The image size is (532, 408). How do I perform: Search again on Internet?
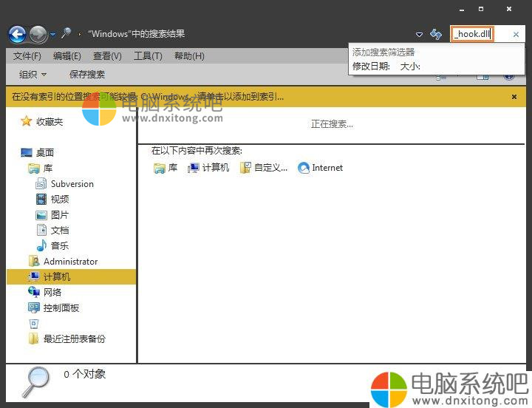[x=320, y=168]
